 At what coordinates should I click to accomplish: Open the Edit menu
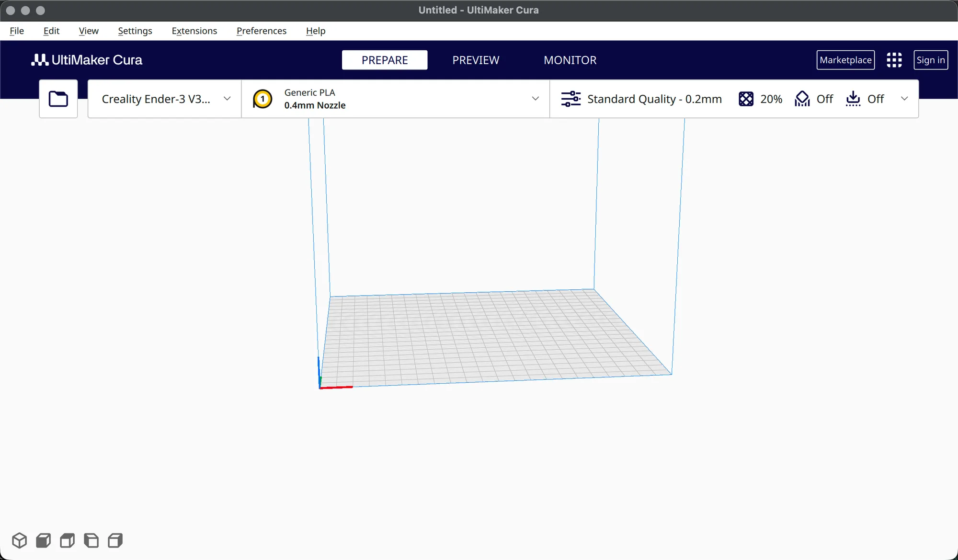pyautogui.click(x=51, y=31)
